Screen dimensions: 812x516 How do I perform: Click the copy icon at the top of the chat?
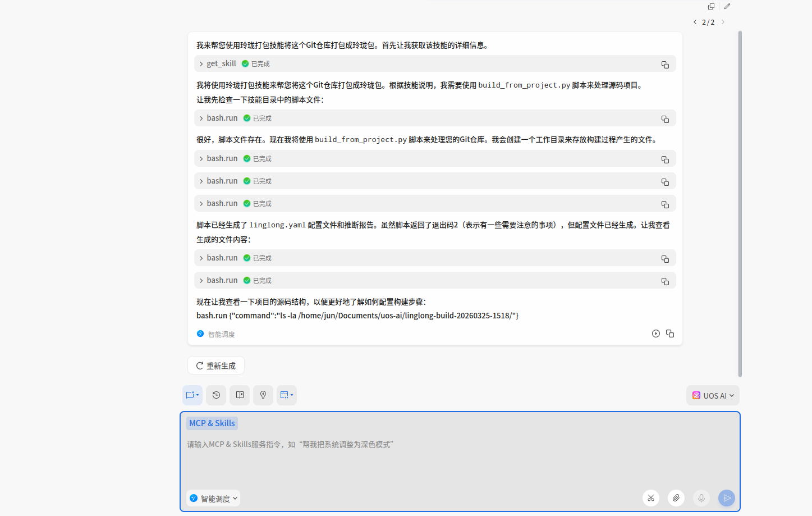711,6
